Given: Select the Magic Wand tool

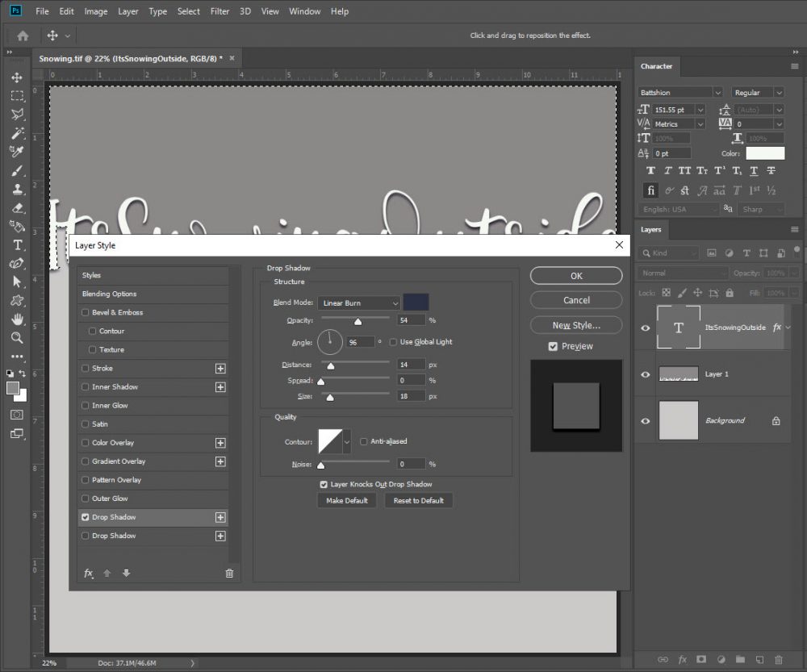Looking at the screenshot, I should point(17,133).
